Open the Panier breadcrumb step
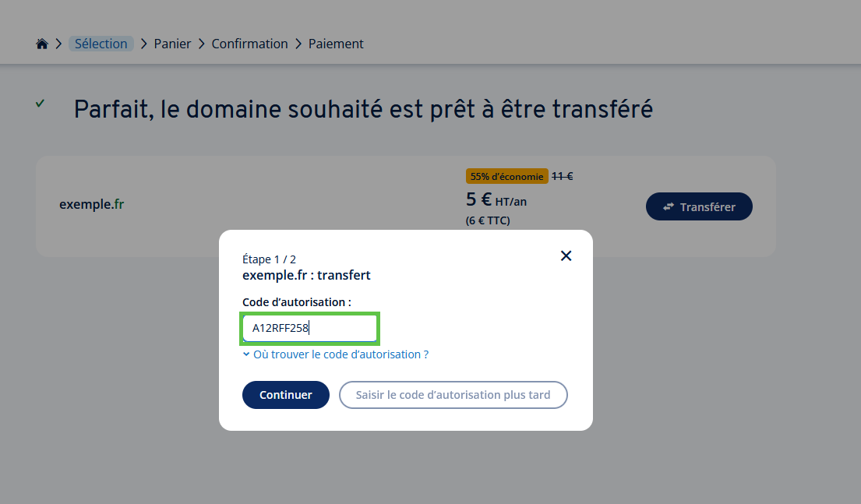 tap(172, 44)
